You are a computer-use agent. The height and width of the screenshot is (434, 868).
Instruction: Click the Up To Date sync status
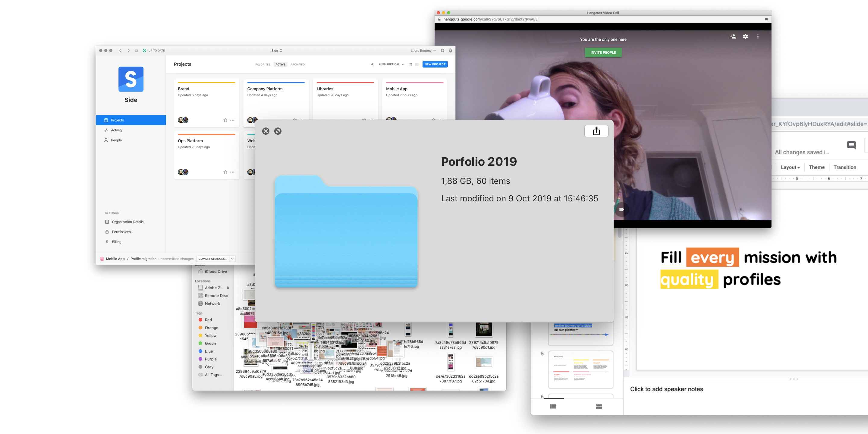154,51
